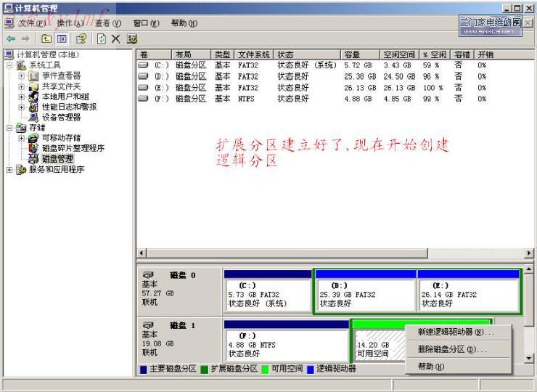Select the (F:) volume row in list
The height and width of the screenshot is (392, 537).
coord(160,99)
